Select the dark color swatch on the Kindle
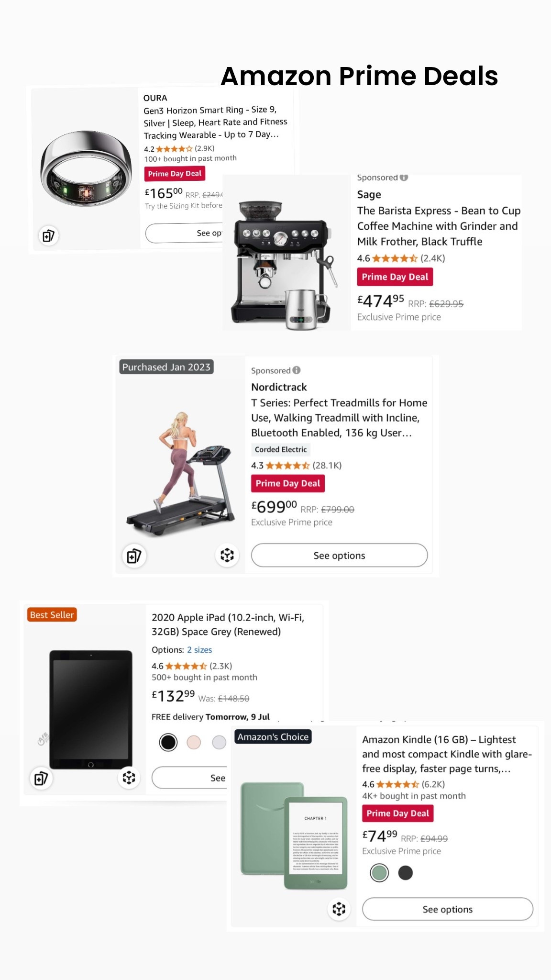The image size is (551, 980). tap(406, 873)
